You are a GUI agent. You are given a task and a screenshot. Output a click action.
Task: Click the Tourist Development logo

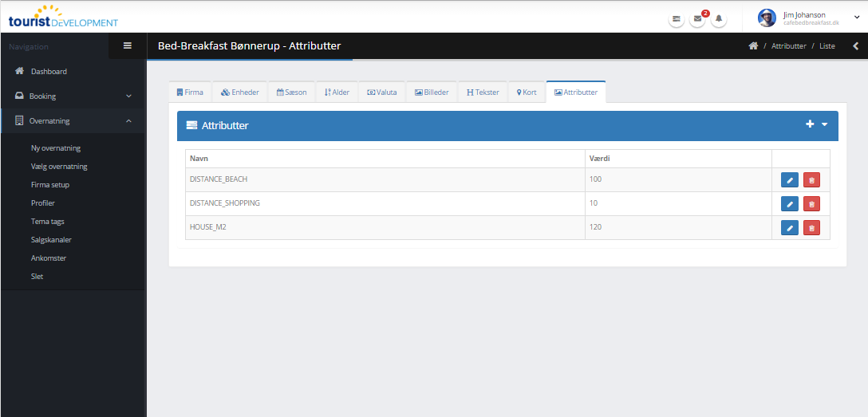click(x=63, y=18)
